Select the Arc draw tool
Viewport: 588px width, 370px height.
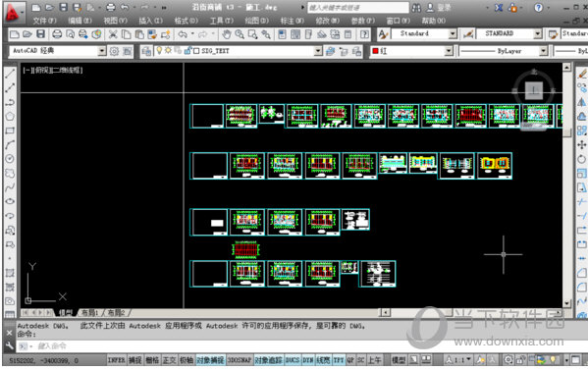pyautogui.click(x=10, y=144)
